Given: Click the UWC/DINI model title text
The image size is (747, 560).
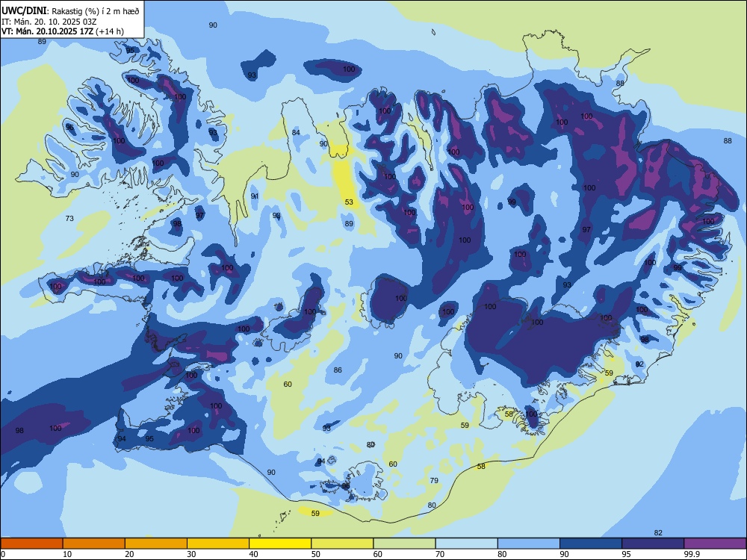Looking at the screenshot, I should 24,10.
